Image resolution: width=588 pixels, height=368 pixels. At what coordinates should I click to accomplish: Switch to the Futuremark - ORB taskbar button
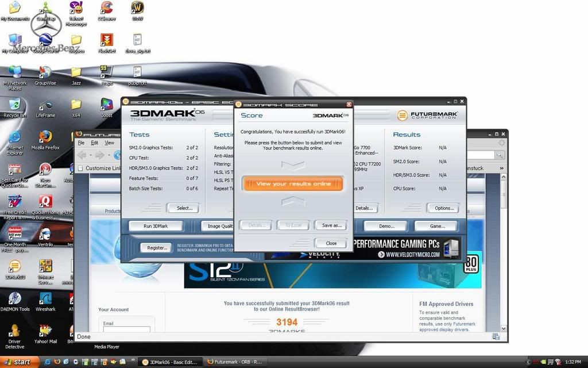[x=235, y=362]
